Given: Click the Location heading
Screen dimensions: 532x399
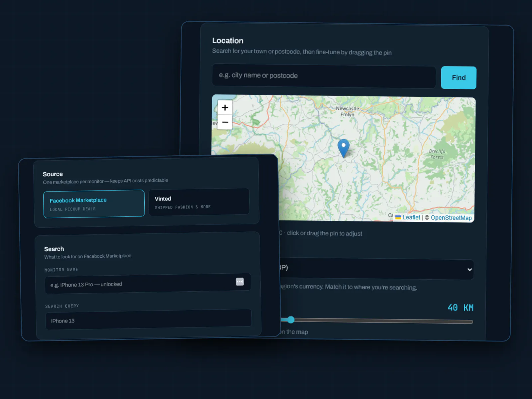Looking at the screenshot, I should [228, 41].
